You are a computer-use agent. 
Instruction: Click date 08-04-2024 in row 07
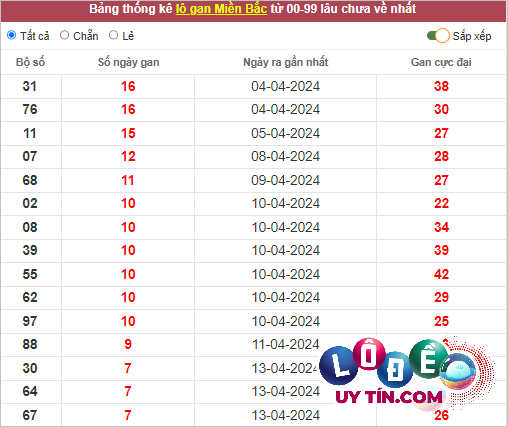pos(286,156)
